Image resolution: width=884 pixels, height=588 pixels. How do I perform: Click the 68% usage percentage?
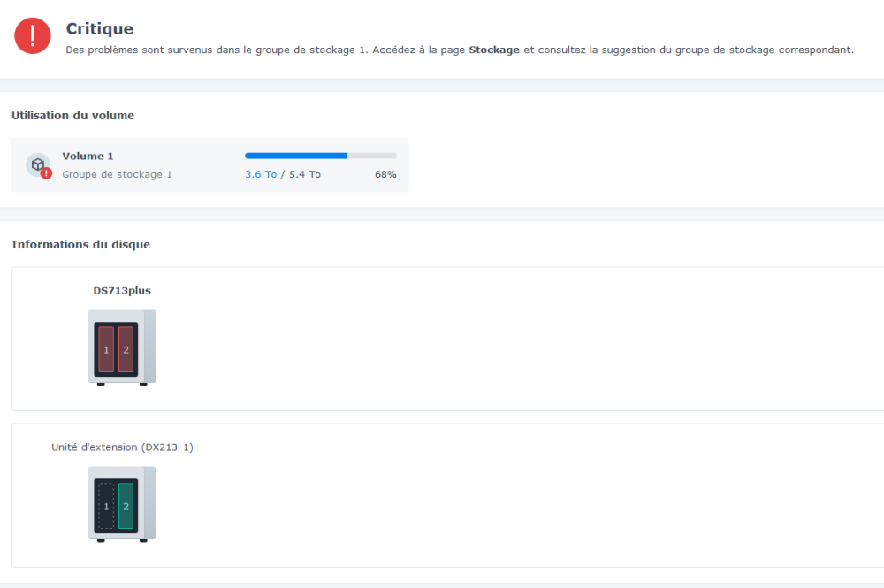[385, 175]
